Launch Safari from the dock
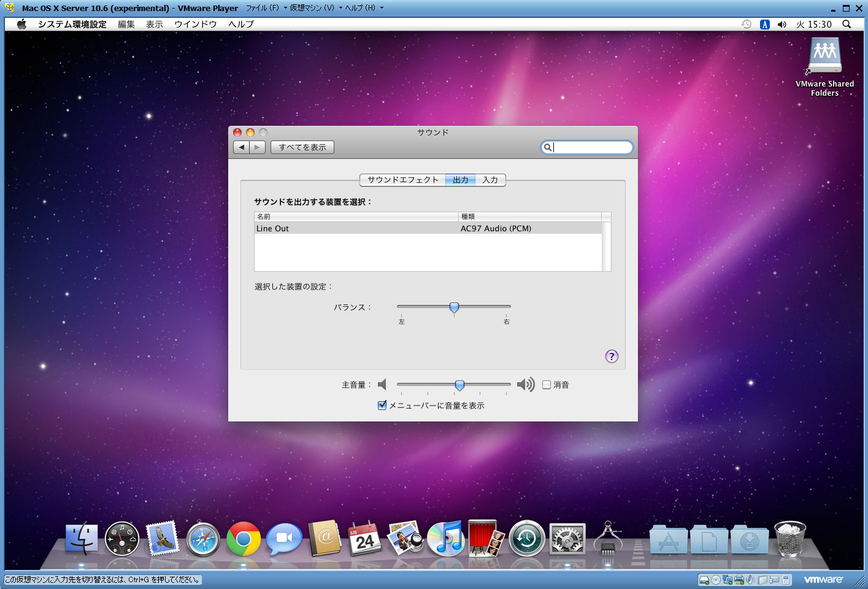Viewport: 868px width, 589px height. (x=203, y=539)
